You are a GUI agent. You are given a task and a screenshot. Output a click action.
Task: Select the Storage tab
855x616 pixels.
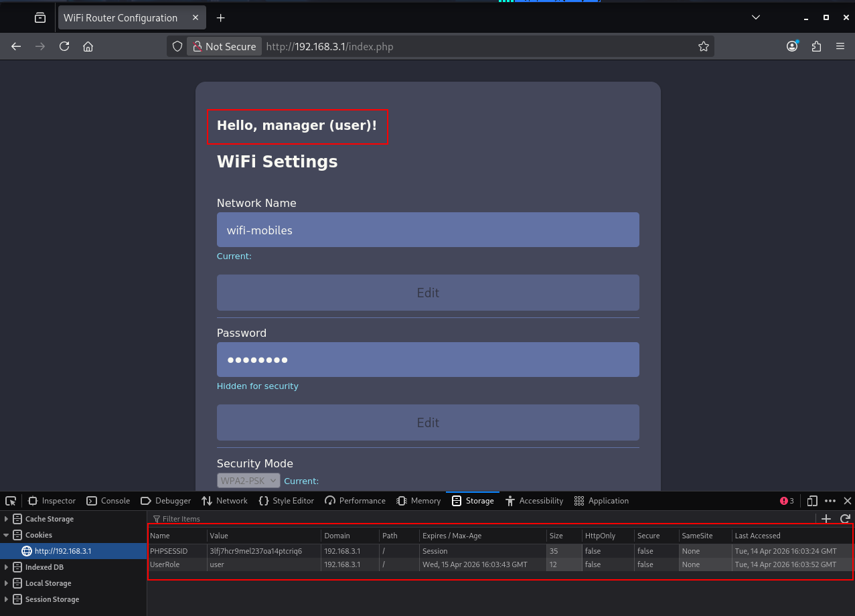click(x=473, y=501)
